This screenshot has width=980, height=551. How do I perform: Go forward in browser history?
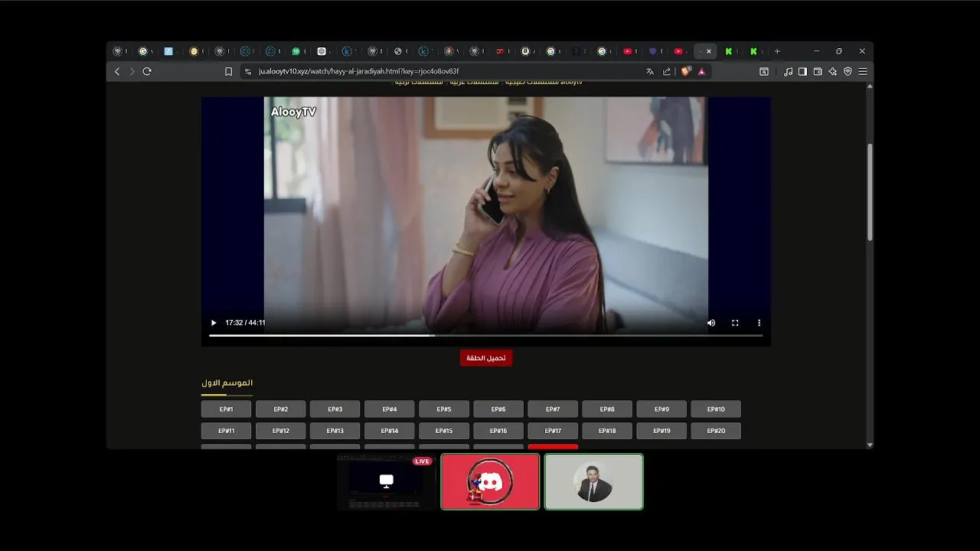pyautogui.click(x=132, y=71)
